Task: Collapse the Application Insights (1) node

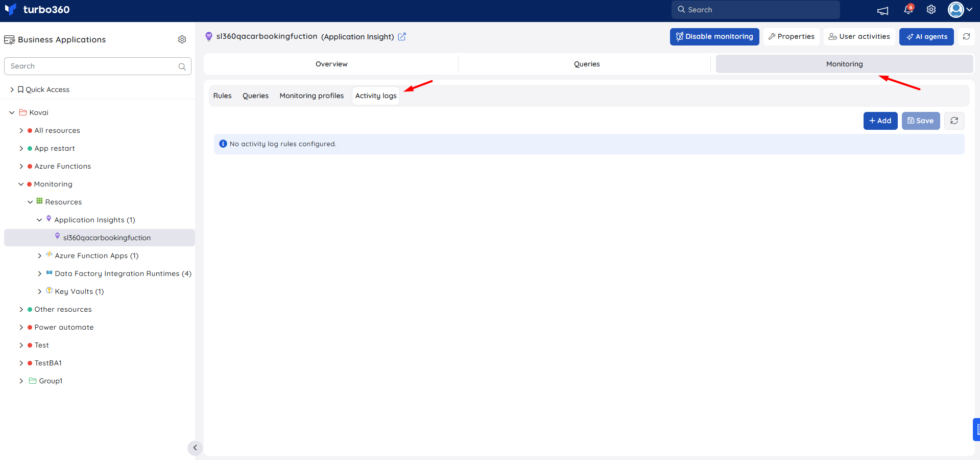Action: (x=39, y=220)
